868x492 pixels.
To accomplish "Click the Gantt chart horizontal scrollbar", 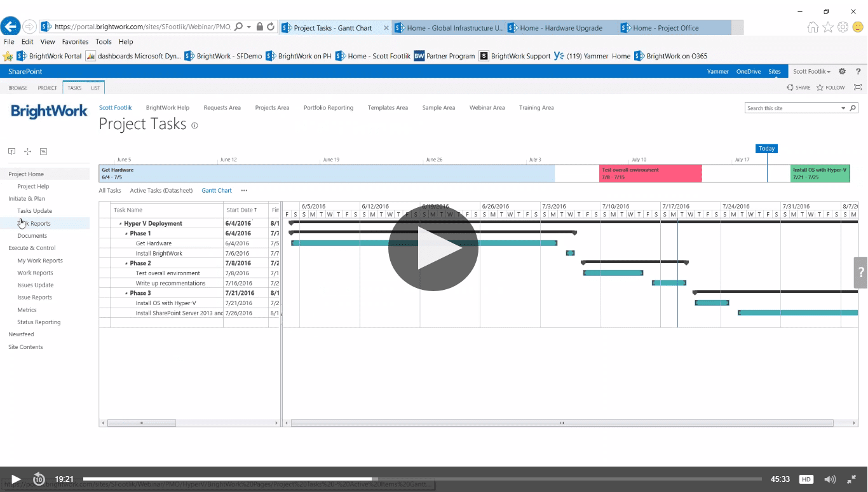I will [562, 423].
